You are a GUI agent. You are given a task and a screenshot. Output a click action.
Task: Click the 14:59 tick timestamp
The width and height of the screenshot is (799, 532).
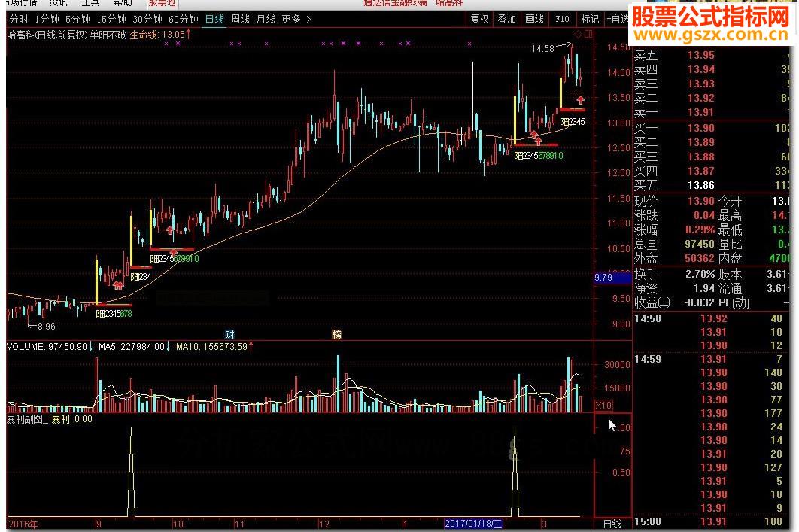point(647,359)
